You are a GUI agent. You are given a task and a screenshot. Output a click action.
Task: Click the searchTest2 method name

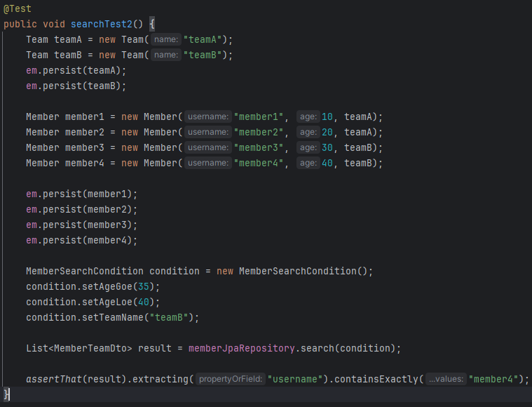click(101, 24)
